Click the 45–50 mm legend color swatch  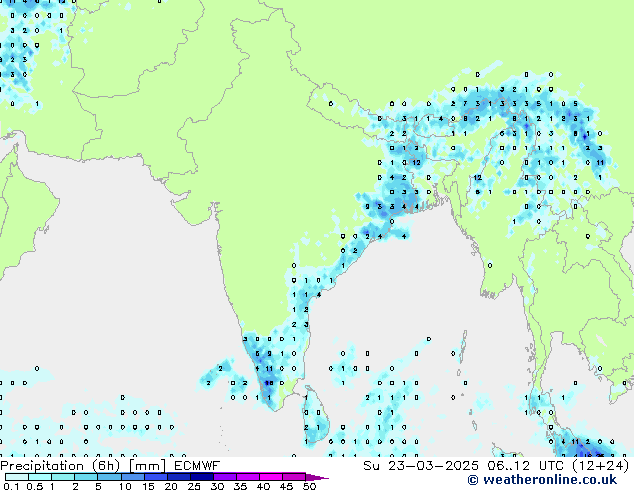(x=294, y=477)
